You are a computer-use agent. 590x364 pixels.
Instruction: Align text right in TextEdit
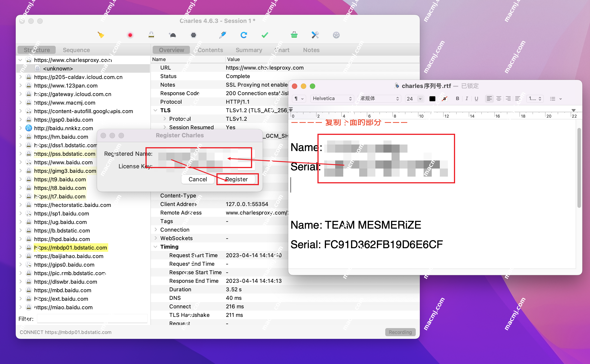(x=508, y=99)
